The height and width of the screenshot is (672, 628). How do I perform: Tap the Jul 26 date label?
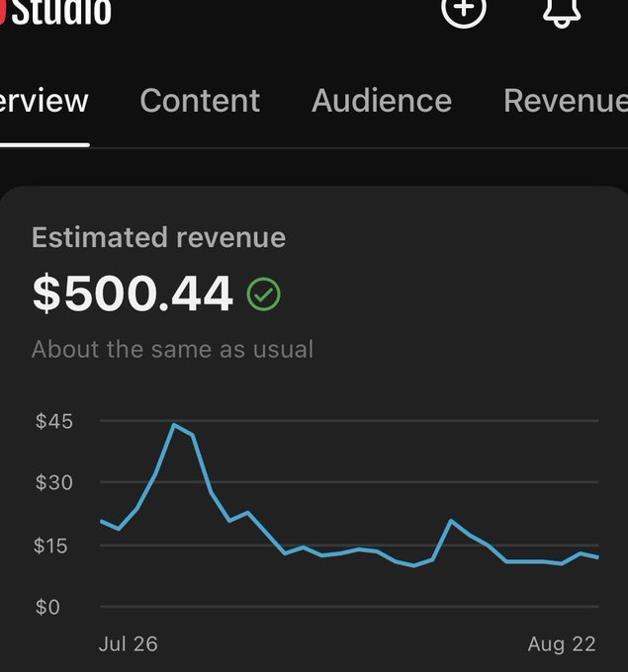(129, 644)
